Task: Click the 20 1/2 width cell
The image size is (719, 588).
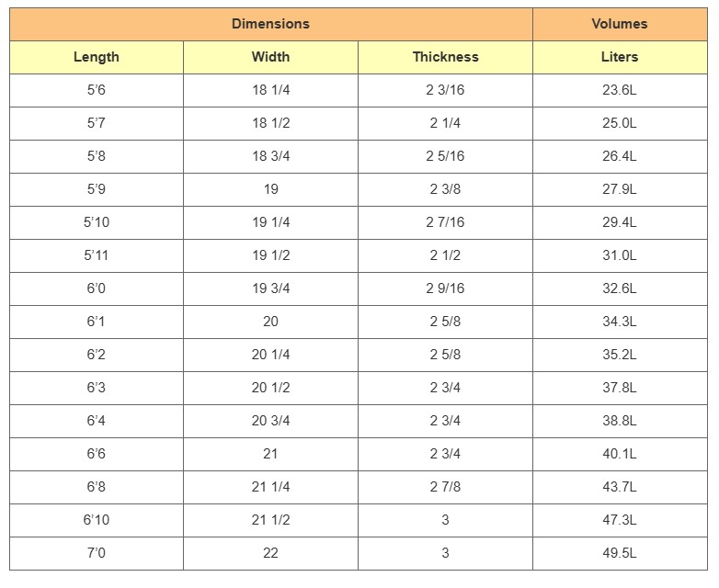Action: 270,388
